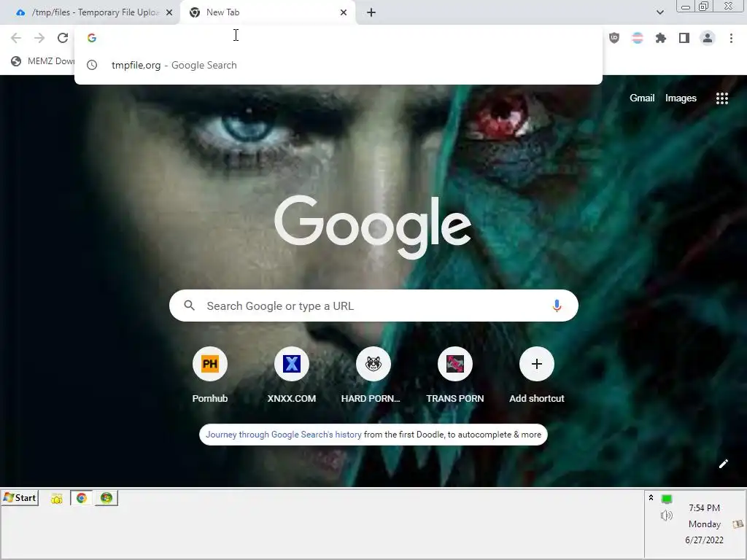
Task: Open the Gmail link
Action: (642, 98)
